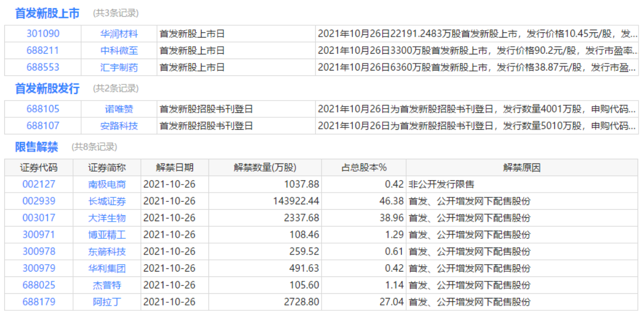Open 汇宇制药 stock name link
The height and width of the screenshot is (312, 644).
click(x=119, y=67)
